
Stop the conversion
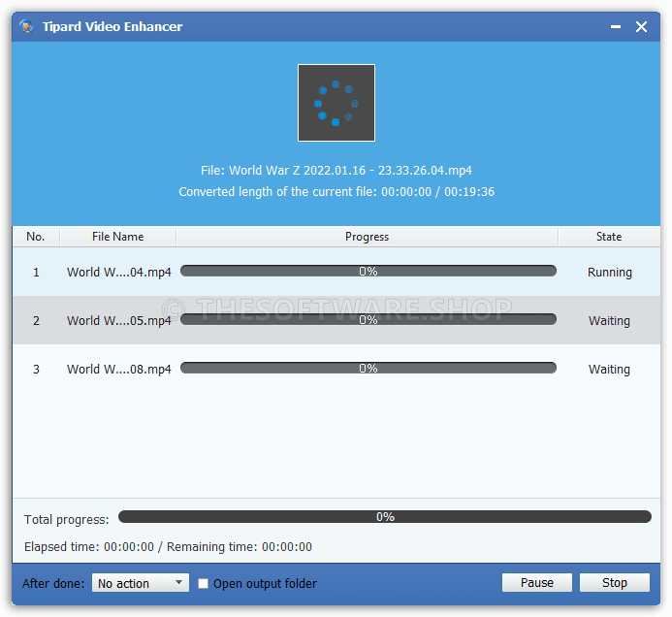tap(615, 583)
